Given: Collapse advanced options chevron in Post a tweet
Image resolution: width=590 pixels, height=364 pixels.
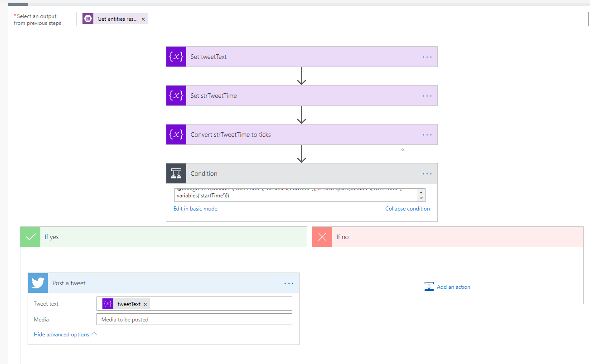Looking at the screenshot, I should (x=94, y=334).
